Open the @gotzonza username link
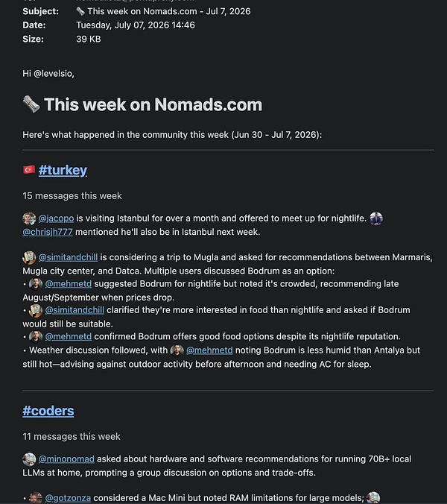This screenshot has height=504, width=447. [68, 498]
